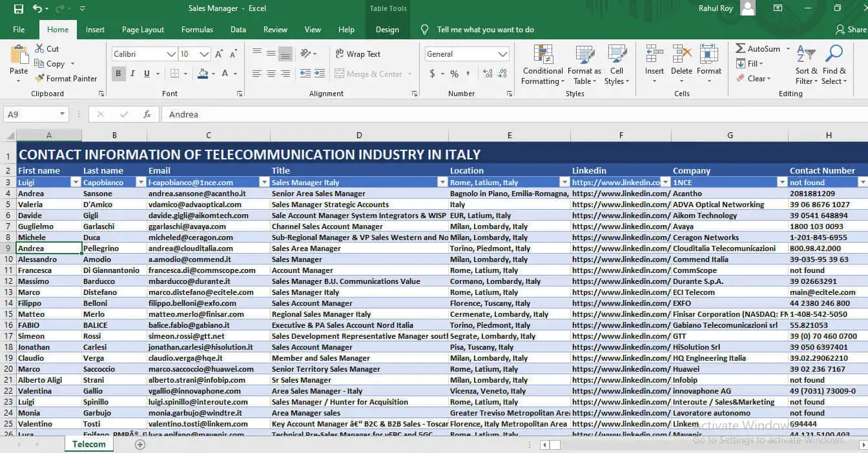This screenshot has width=868, height=453.
Task: Click the Name Box showing A9
Action: click(31, 114)
